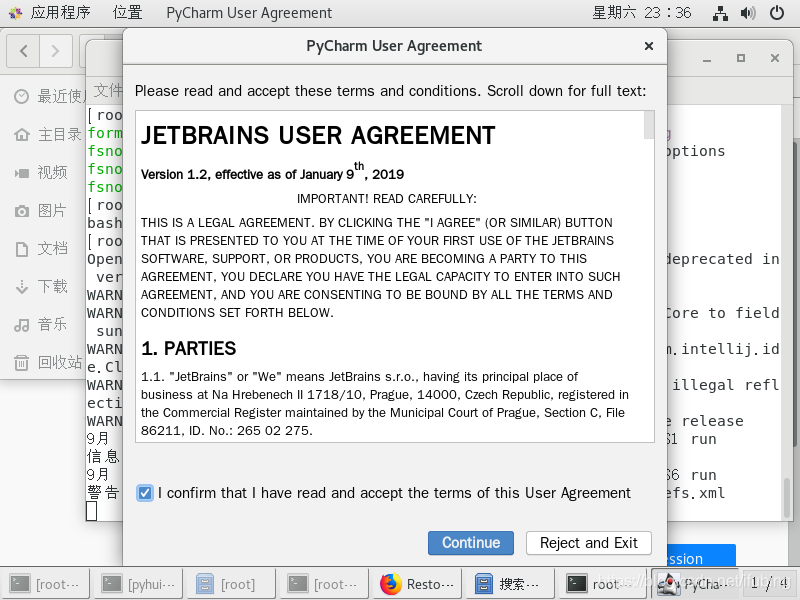Open 视频 folder in sidebar
Viewport: 800px width, 600px height.
pos(52,172)
